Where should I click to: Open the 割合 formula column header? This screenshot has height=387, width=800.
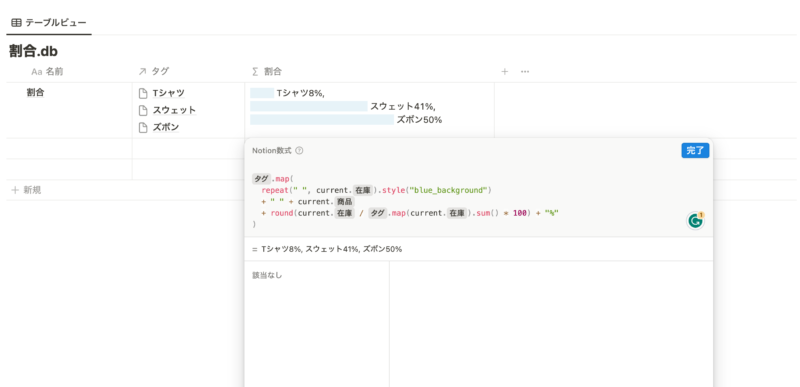tap(267, 72)
